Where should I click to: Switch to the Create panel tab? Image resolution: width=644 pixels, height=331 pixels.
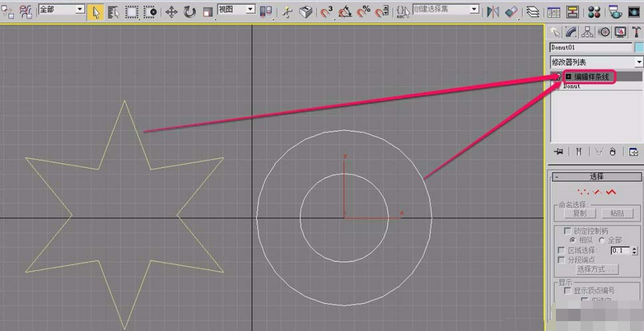[x=555, y=32]
